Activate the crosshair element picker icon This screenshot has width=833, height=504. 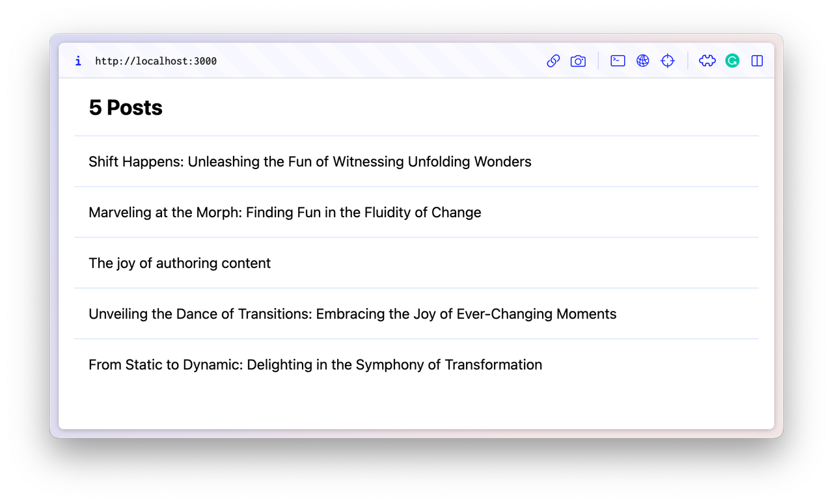[x=668, y=60]
